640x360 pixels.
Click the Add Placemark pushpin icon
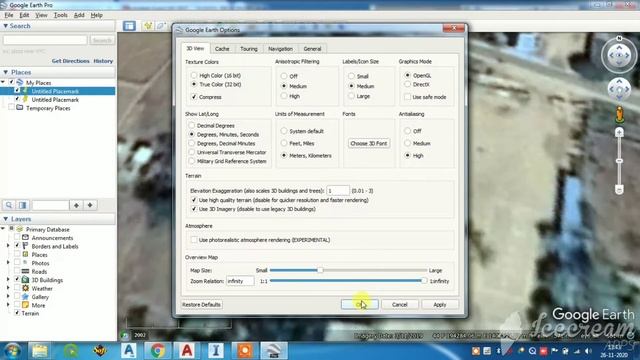click(x=148, y=26)
